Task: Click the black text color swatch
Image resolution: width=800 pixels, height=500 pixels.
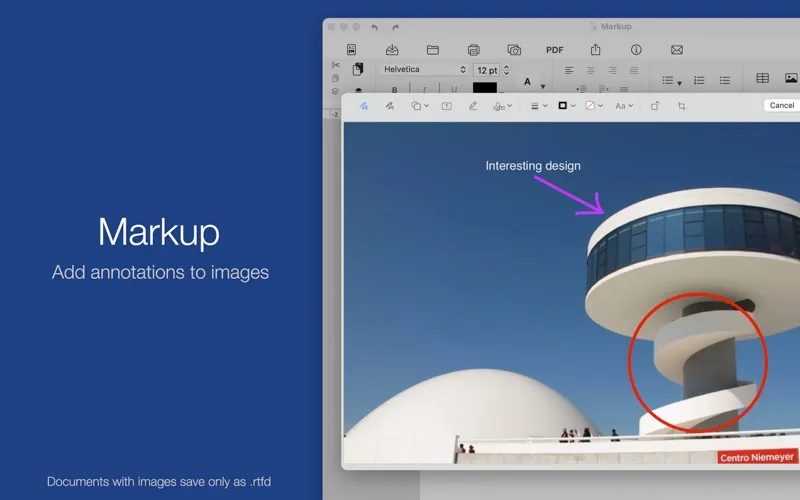Action: pos(485,88)
